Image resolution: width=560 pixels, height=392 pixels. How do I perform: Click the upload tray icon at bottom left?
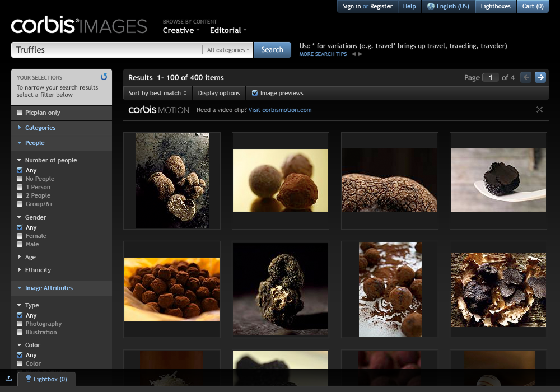[8, 379]
